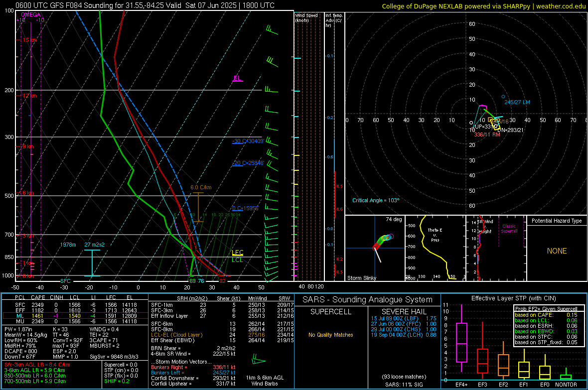This screenshot has height=390, width=588.
Task: Click the 19 Sep 04 00Z (LCH) match
Action: [404, 335]
